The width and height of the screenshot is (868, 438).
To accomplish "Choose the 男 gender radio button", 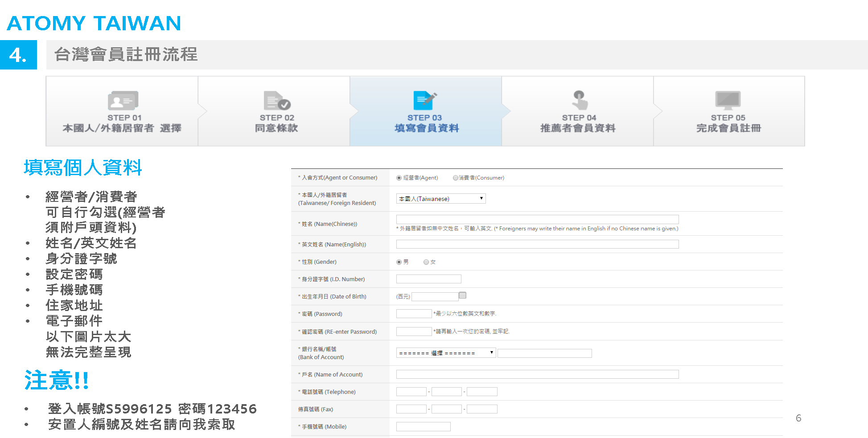I will 399,262.
